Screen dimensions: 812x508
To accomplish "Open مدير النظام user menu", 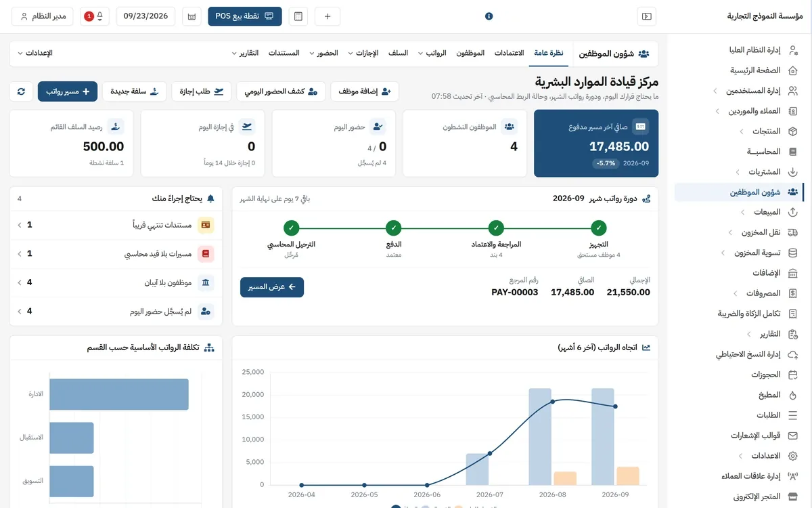I will click(x=43, y=16).
